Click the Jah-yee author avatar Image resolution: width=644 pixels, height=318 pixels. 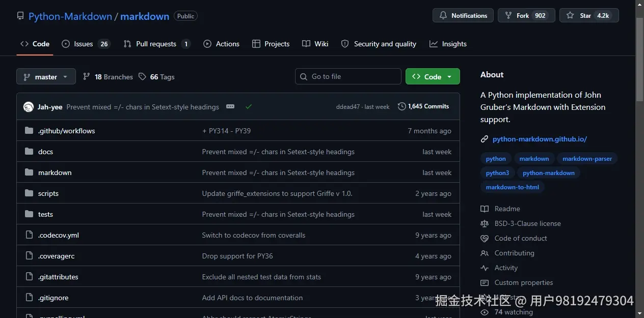29,107
